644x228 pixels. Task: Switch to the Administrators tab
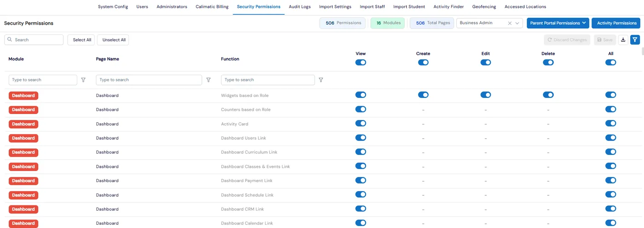click(172, 7)
